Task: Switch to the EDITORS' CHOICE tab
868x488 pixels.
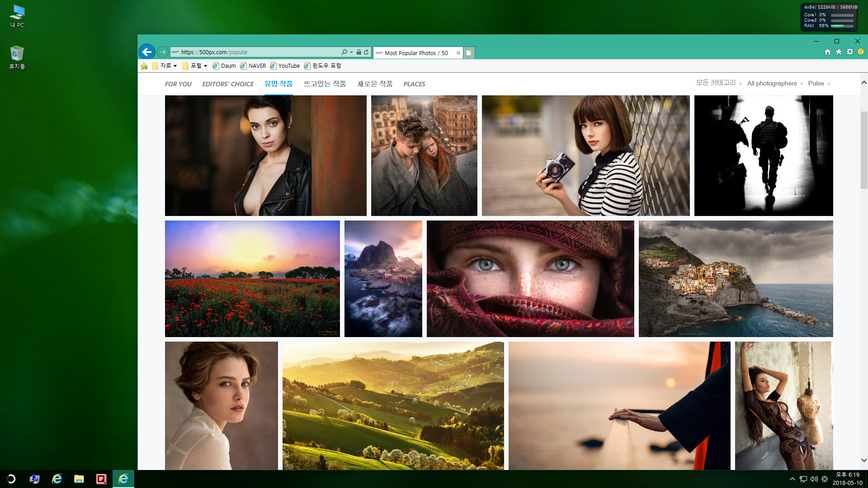Action: 228,84
